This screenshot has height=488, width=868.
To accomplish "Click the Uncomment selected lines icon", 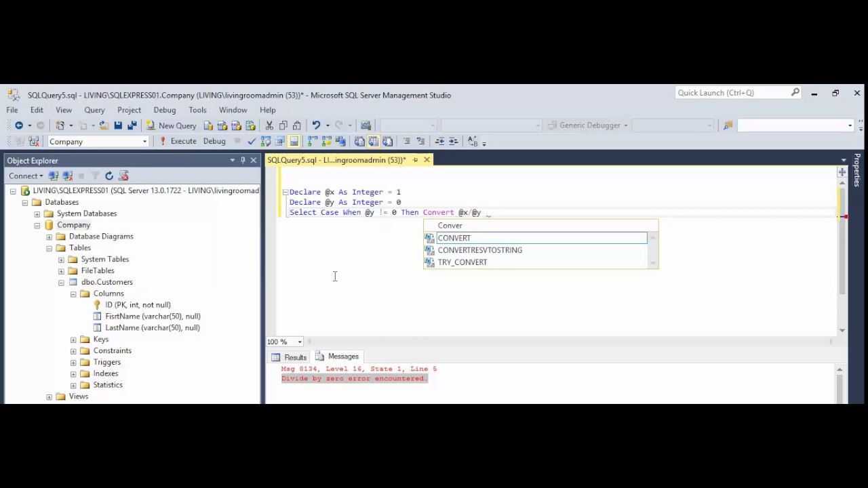I will 420,141.
